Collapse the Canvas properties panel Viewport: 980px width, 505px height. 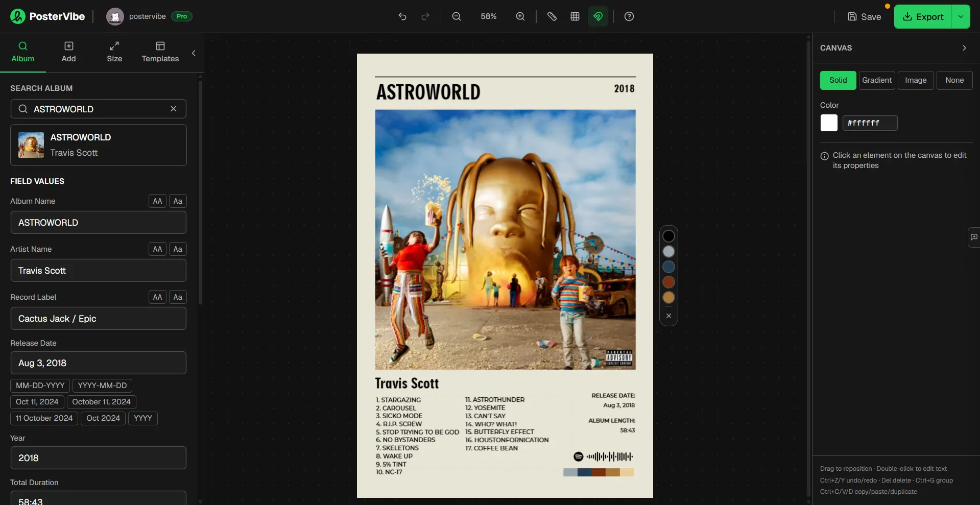pyautogui.click(x=964, y=48)
